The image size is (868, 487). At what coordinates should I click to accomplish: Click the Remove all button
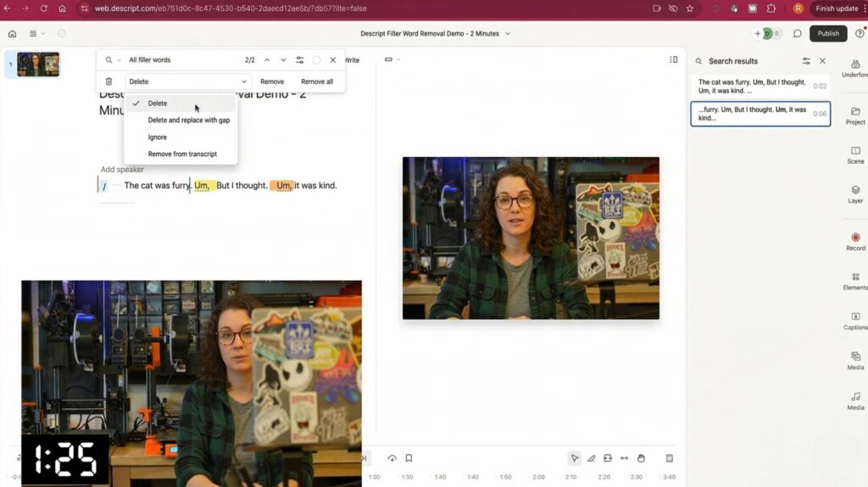[317, 81]
